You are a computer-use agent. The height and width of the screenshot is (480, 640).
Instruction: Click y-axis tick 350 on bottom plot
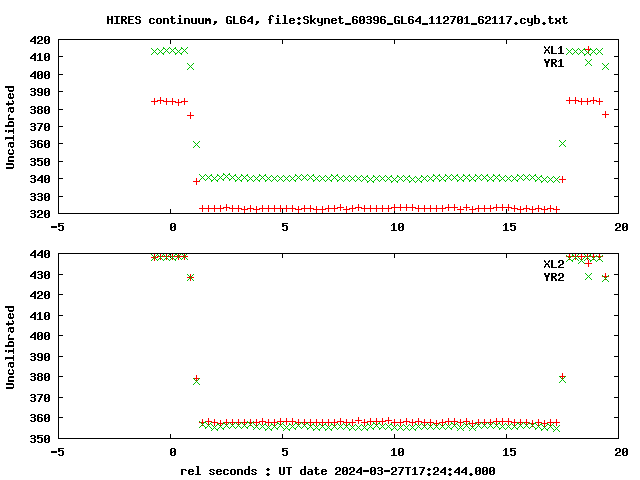[x=40, y=439]
